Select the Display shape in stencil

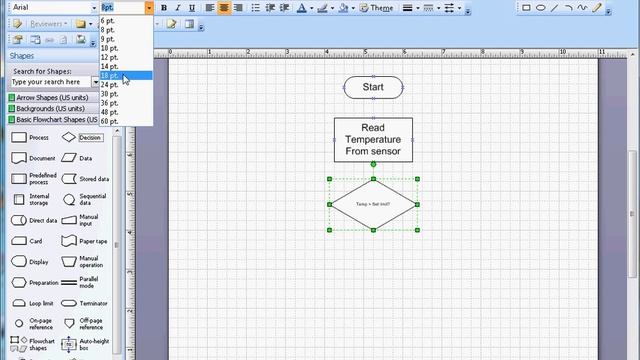pyautogui.click(x=29, y=262)
